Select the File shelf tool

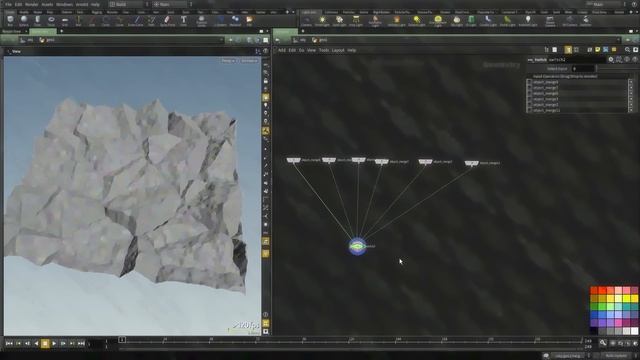pyautogui.click(x=249, y=21)
